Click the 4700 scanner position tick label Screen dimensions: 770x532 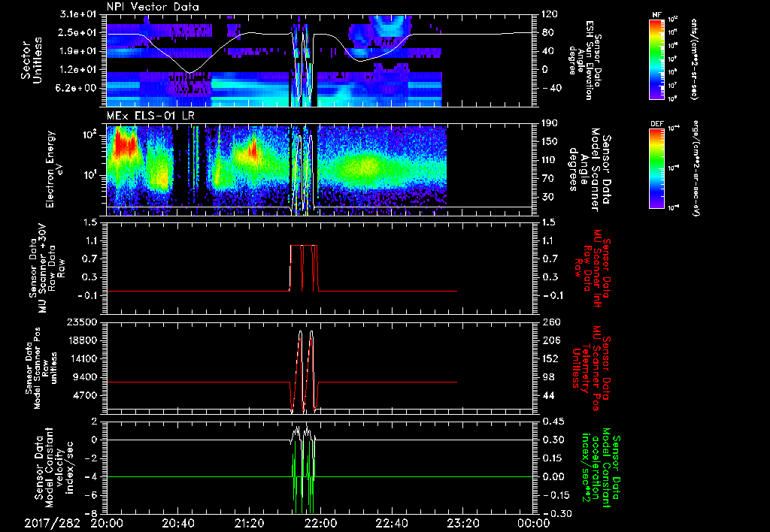[x=86, y=395]
